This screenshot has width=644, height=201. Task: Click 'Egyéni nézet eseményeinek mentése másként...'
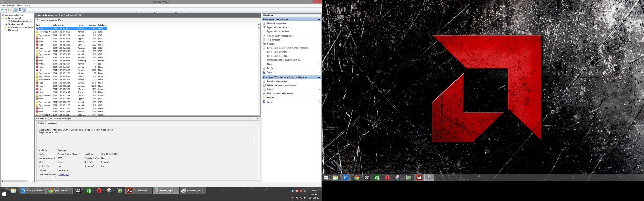pos(288,48)
